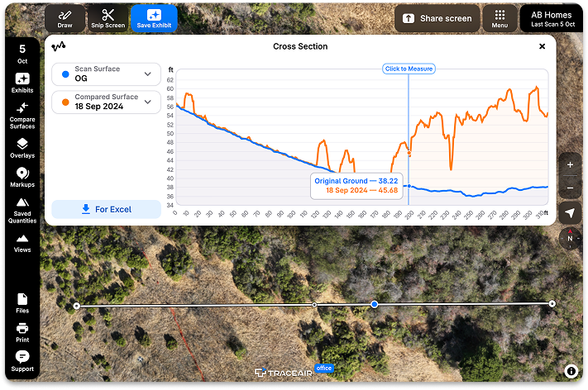The image size is (588, 390).
Task: Close the Cross Section panel
Action: click(542, 46)
